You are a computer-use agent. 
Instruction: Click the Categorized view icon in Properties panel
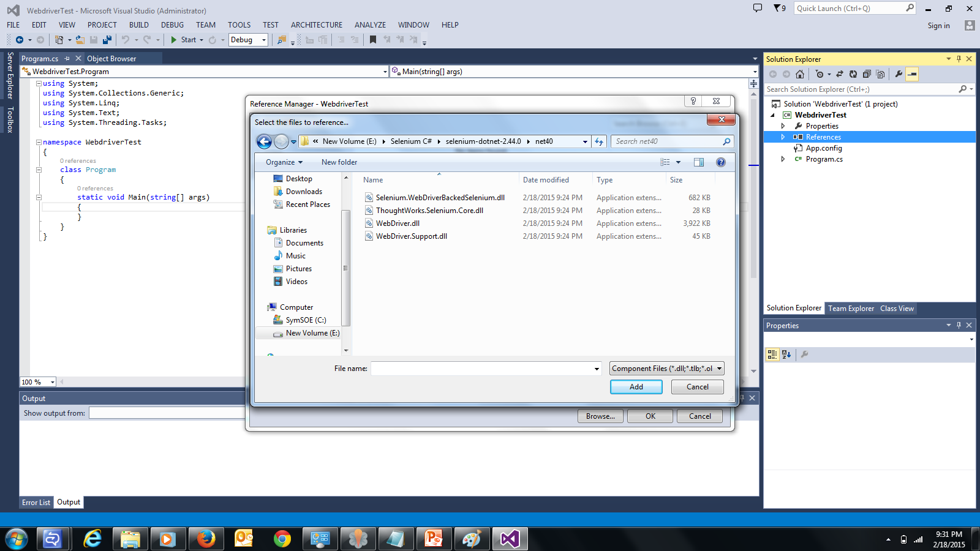(772, 354)
